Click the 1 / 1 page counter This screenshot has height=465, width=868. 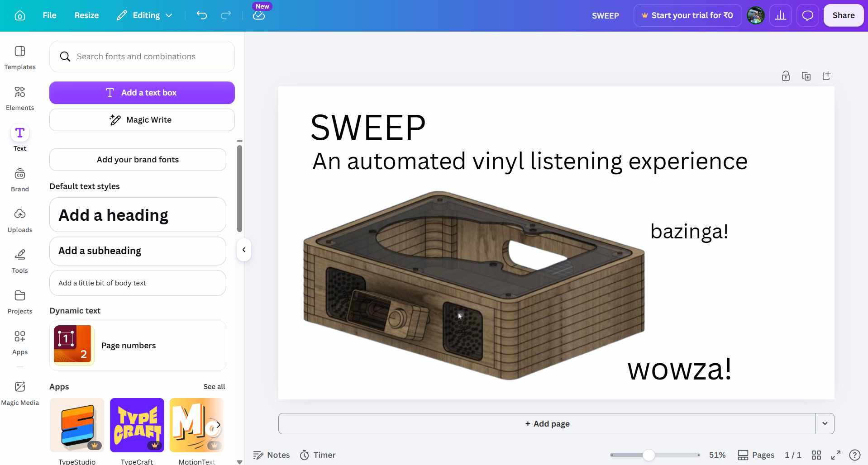793,455
